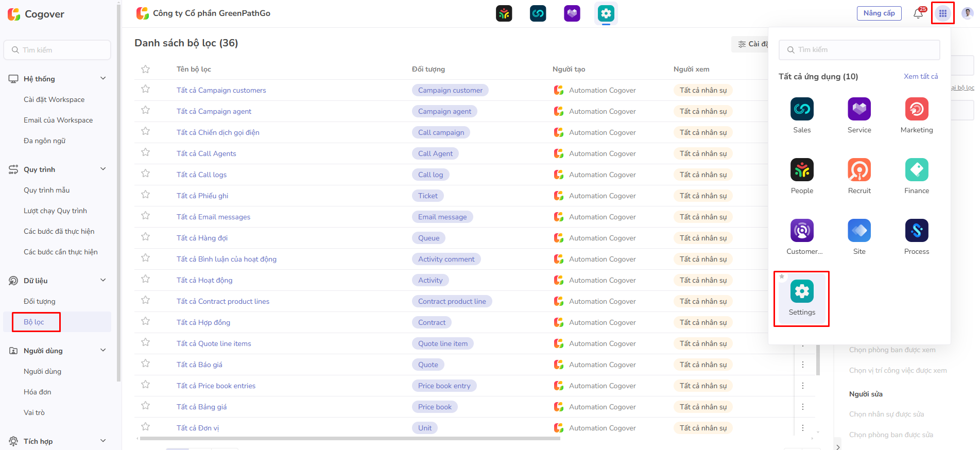The image size is (980, 450).
Task: Open Tất cả Email messages filter link
Action: (x=214, y=217)
